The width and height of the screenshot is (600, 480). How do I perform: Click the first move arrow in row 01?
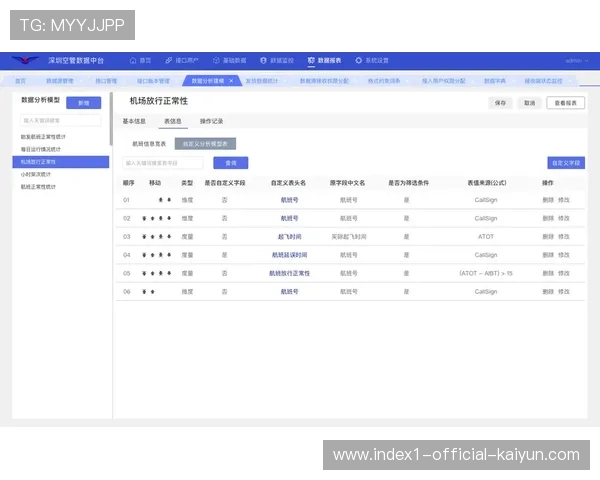coord(160,200)
